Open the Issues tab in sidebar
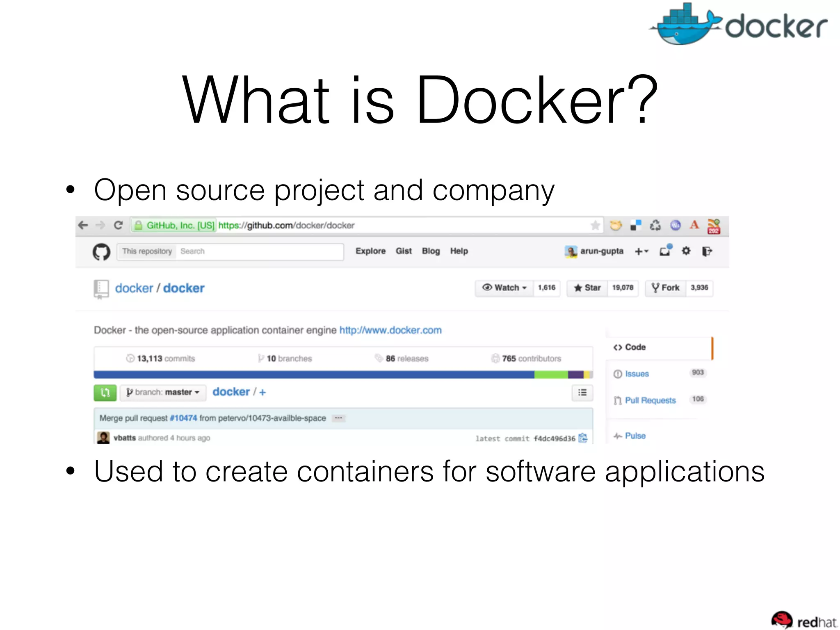840x630 pixels. pos(637,374)
